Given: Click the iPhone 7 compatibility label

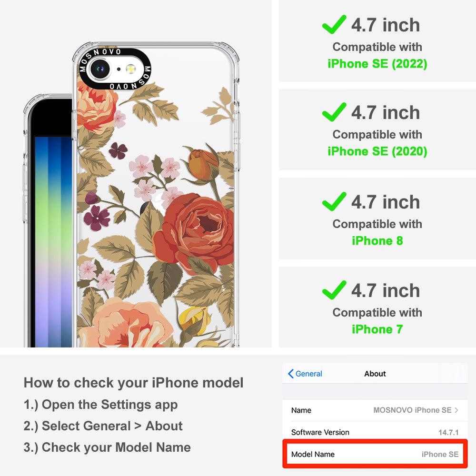Looking at the screenshot, I should point(377,329).
